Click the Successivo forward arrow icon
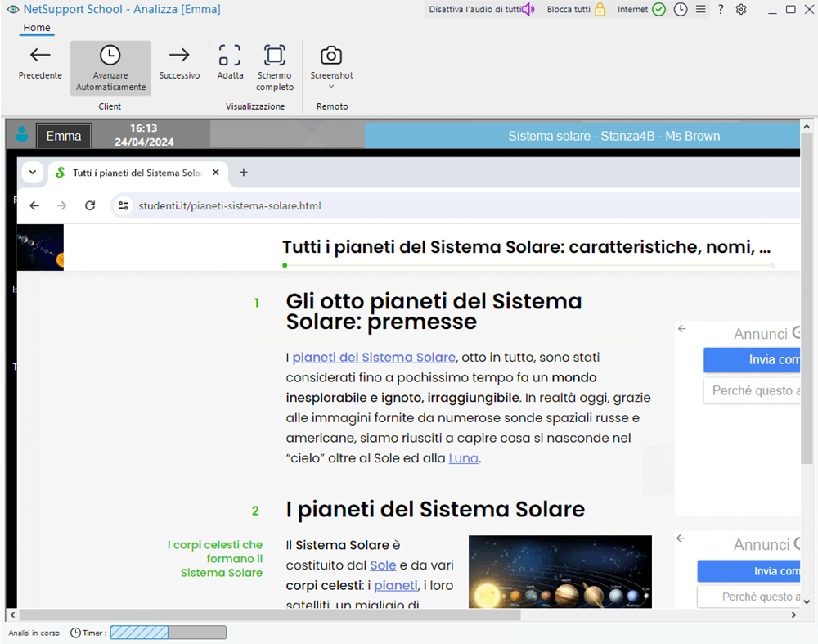Screen dimensions: 818x644 179,56
